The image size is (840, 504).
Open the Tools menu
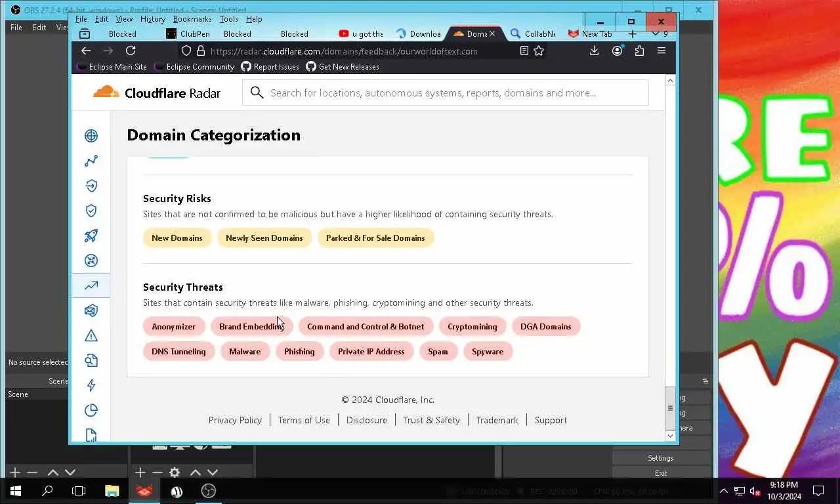[228, 19]
